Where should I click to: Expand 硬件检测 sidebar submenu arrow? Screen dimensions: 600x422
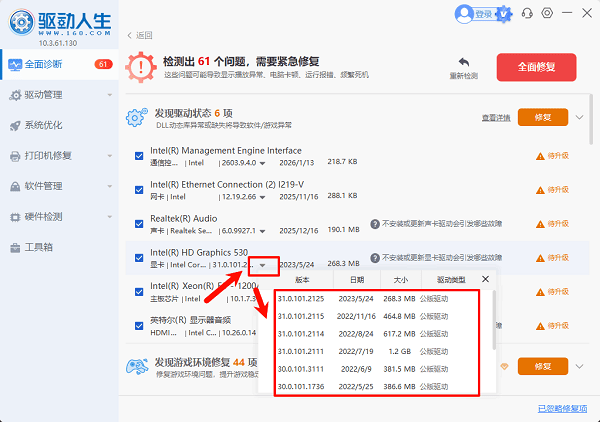coord(110,217)
